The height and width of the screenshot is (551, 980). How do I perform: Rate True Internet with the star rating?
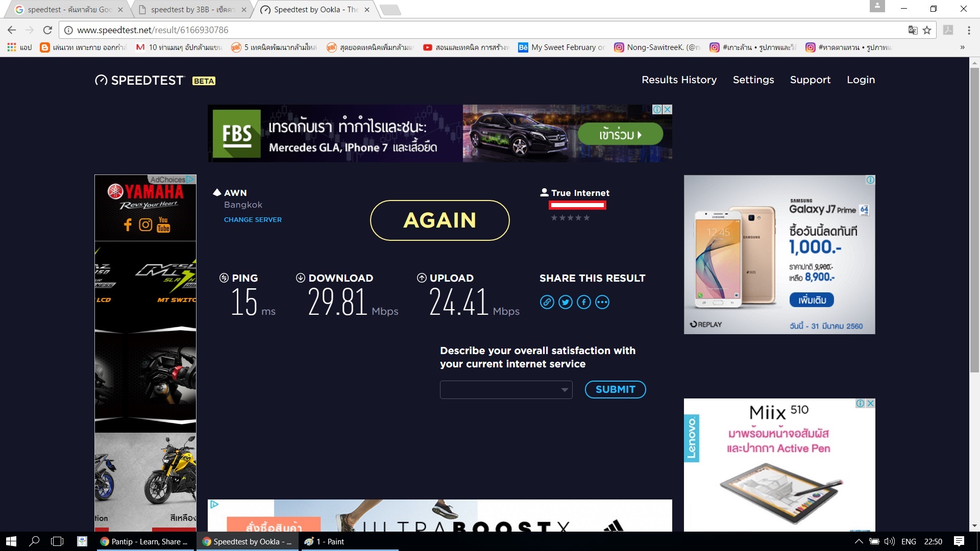click(570, 218)
